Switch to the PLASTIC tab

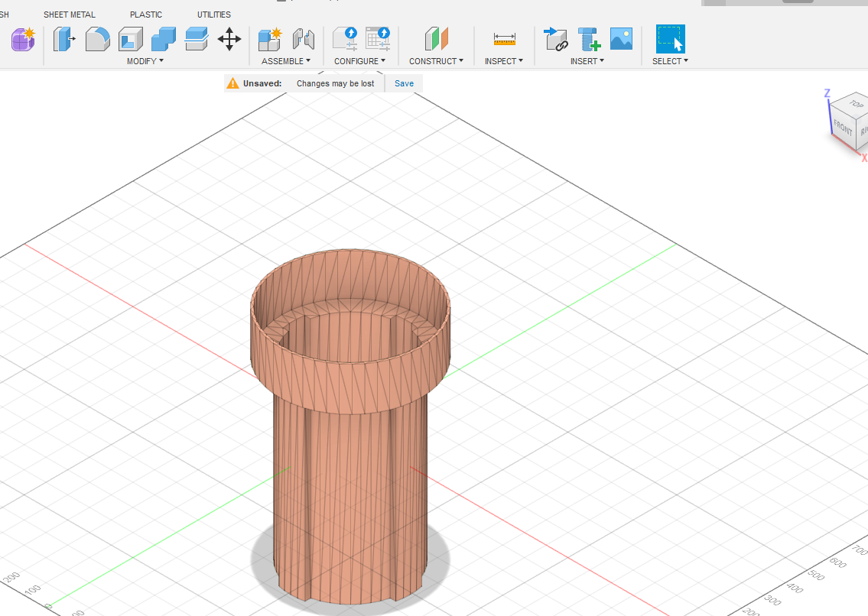pos(146,15)
